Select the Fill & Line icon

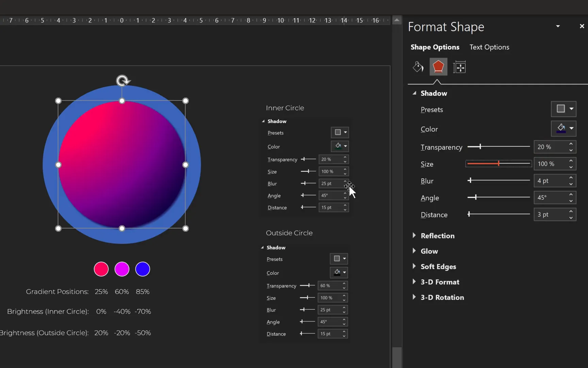[418, 67]
